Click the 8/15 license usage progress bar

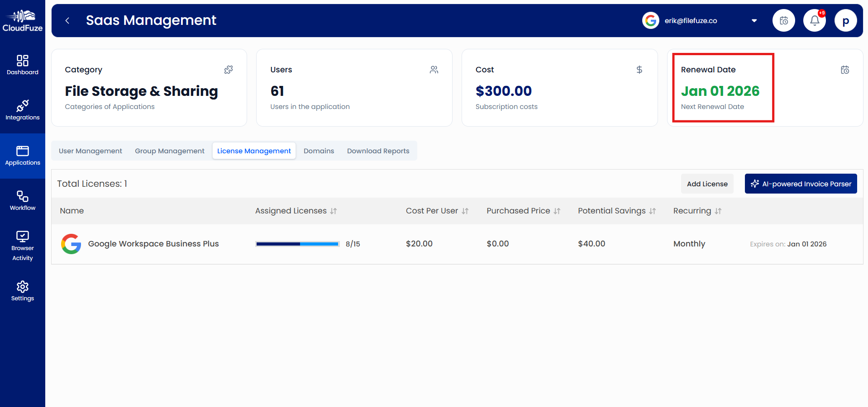click(297, 244)
